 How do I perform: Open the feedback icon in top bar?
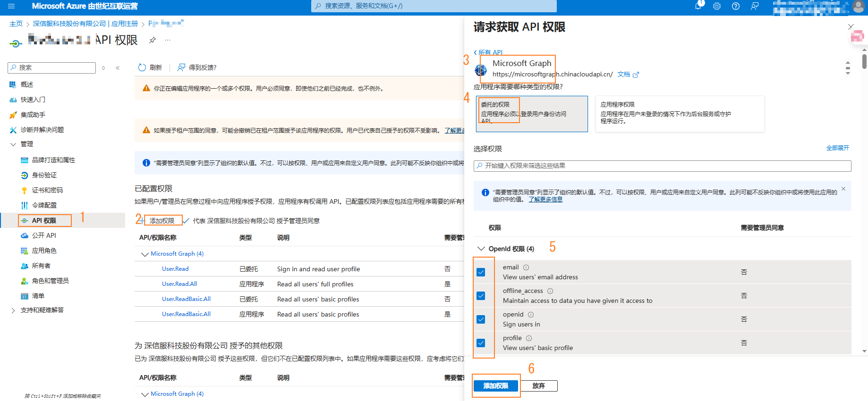(x=755, y=6)
